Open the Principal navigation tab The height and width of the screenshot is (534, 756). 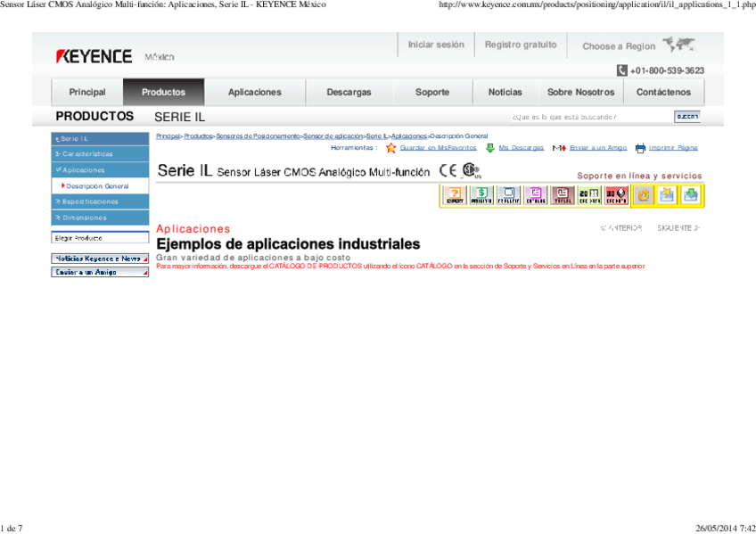87,92
